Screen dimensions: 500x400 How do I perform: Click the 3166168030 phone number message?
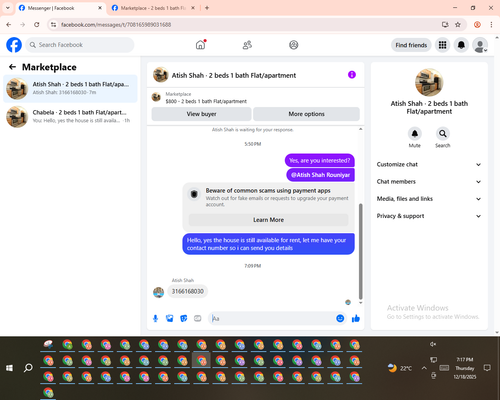coord(188,291)
